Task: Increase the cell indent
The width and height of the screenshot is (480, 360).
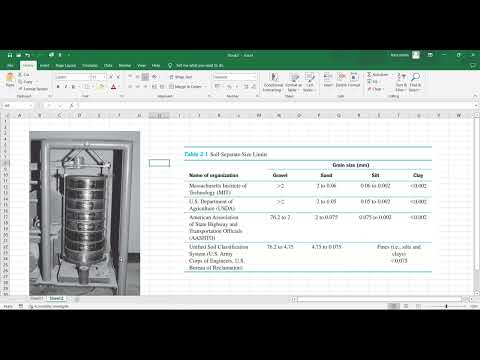Action: point(162,87)
